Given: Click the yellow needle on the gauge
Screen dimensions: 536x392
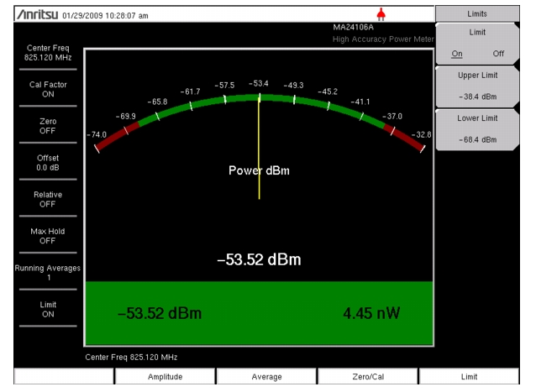Looking at the screenshot, I should [x=259, y=151].
